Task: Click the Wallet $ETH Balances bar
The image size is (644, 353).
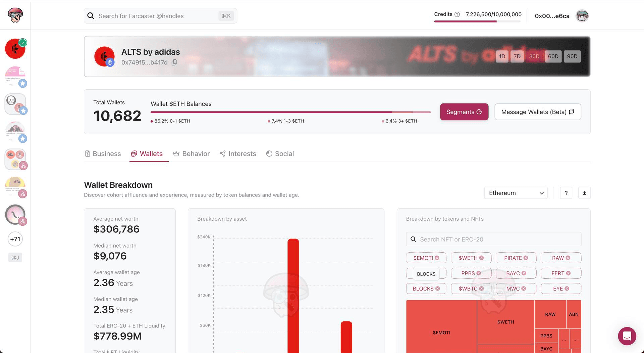Action: (290, 112)
